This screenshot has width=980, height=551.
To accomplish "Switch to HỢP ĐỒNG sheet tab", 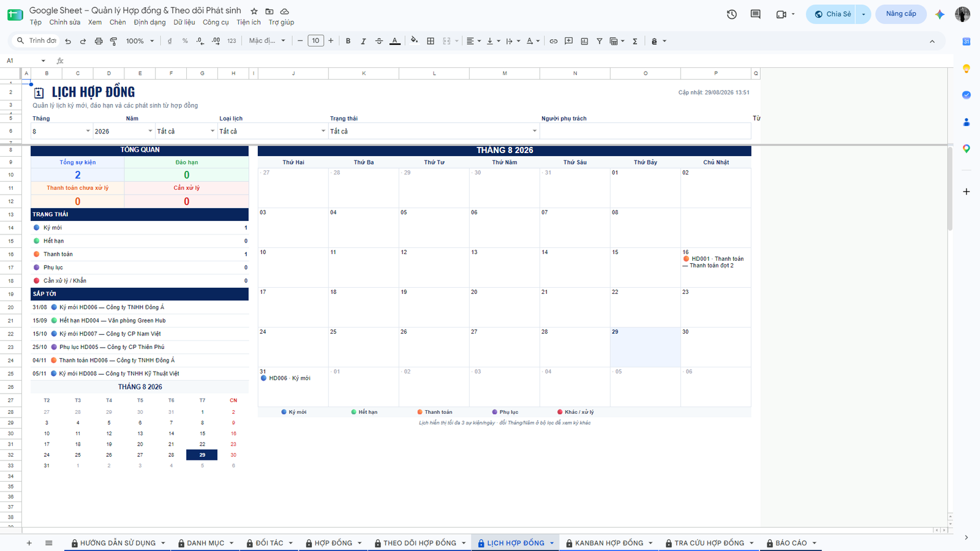I will tap(333, 543).
